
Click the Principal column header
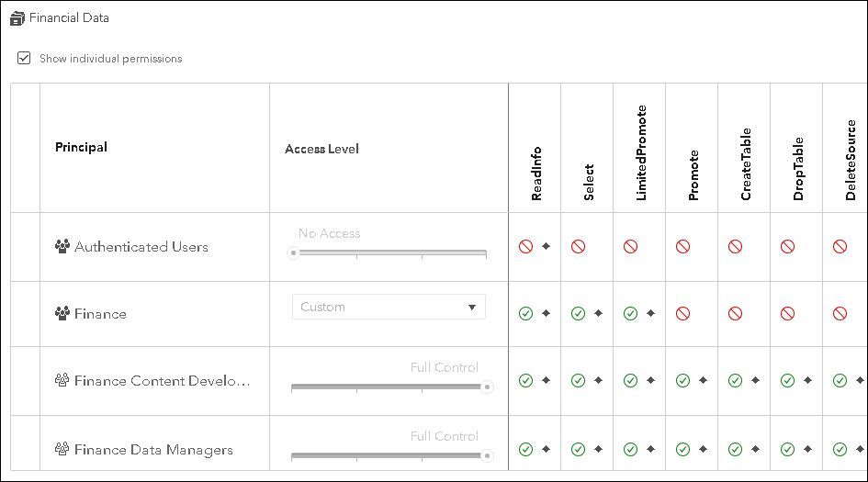pos(81,148)
